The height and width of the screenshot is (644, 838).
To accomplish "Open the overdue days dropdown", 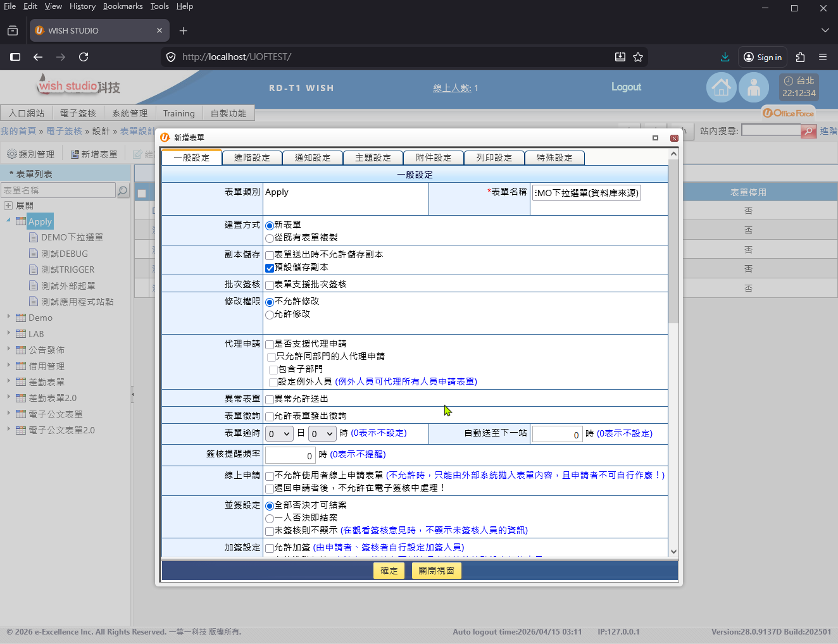I will click(x=278, y=434).
